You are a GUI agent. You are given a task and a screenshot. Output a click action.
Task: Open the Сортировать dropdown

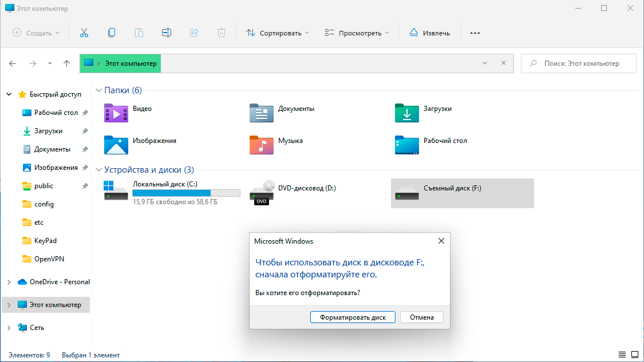coord(277,33)
